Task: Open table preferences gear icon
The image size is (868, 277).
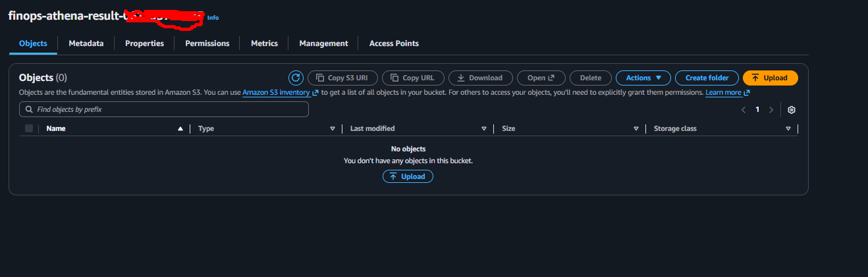Action: coord(792,110)
